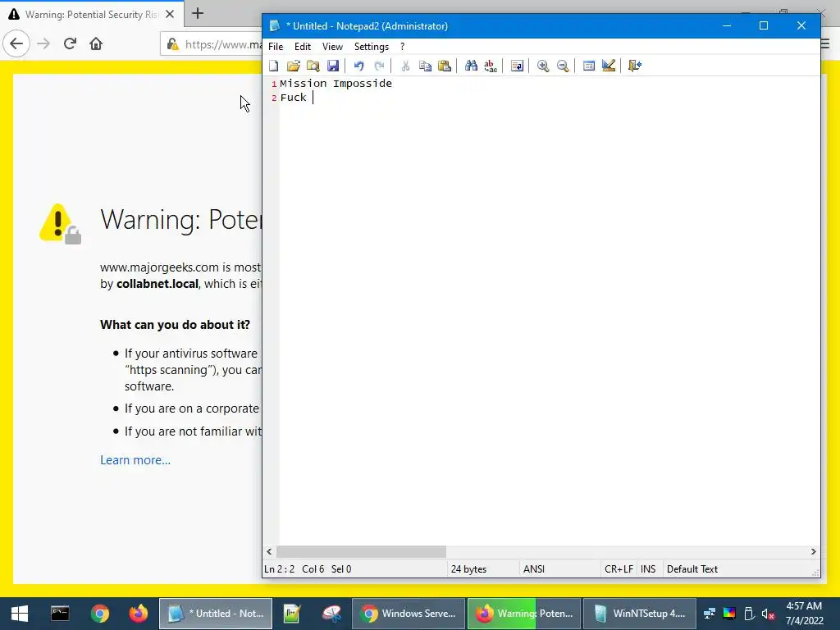Click the muted volume tray icon
Screen dimensions: 840x630
point(768,614)
